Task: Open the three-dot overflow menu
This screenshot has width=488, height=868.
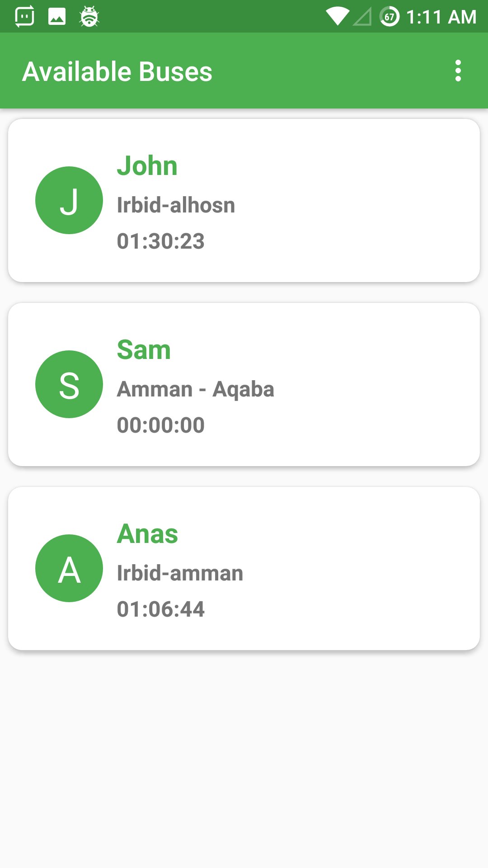Action: coord(458,71)
